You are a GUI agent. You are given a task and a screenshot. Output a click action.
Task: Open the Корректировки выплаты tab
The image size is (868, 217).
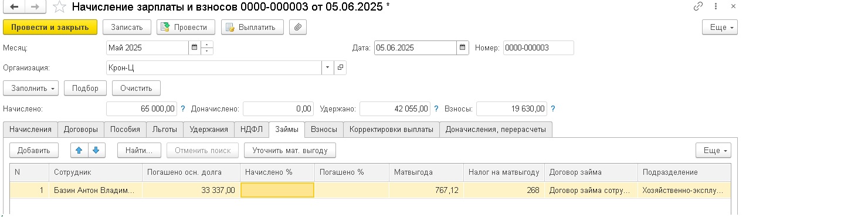pyautogui.click(x=391, y=129)
